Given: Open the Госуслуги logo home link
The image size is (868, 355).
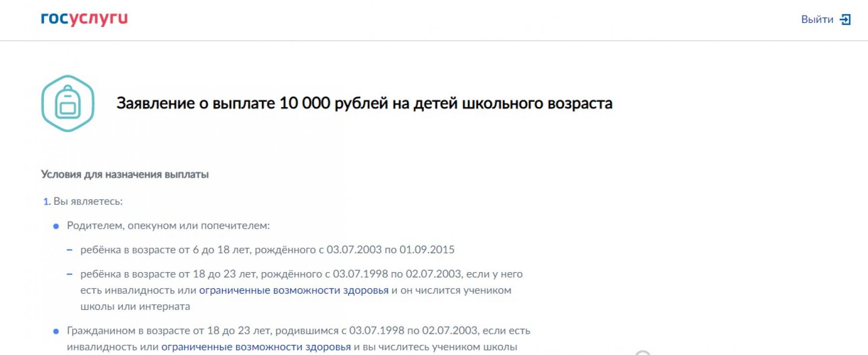Looking at the screenshot, I should 84,18.
